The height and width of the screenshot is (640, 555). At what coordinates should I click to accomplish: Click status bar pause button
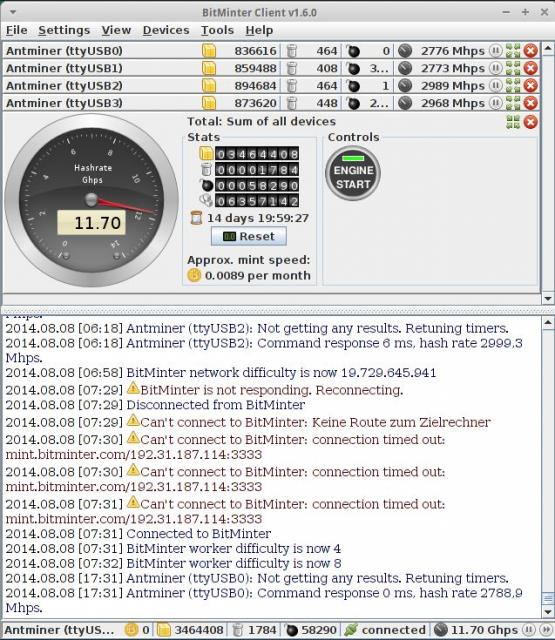[x=528, y=630]
